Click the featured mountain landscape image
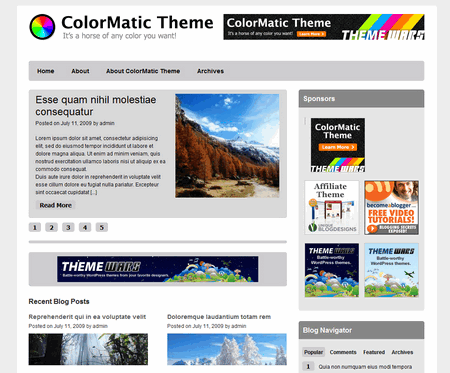 tap(227, 146)
